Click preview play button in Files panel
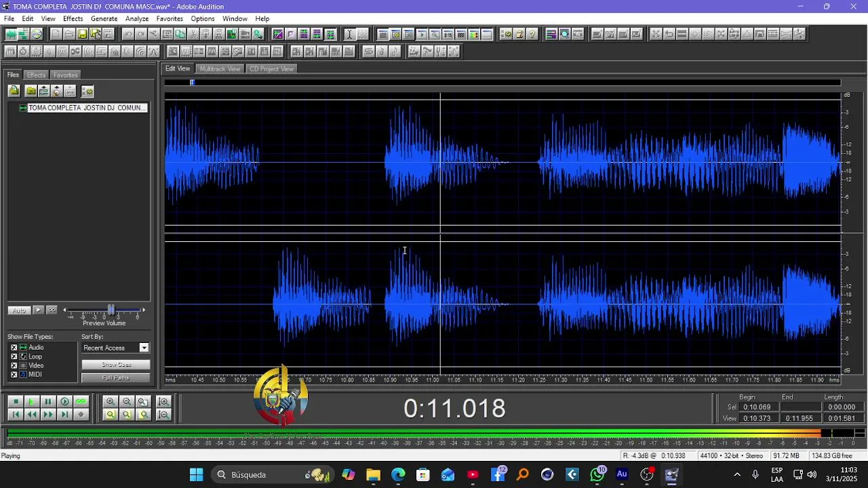This screenshot has width=868, height=488. point(38,310)
